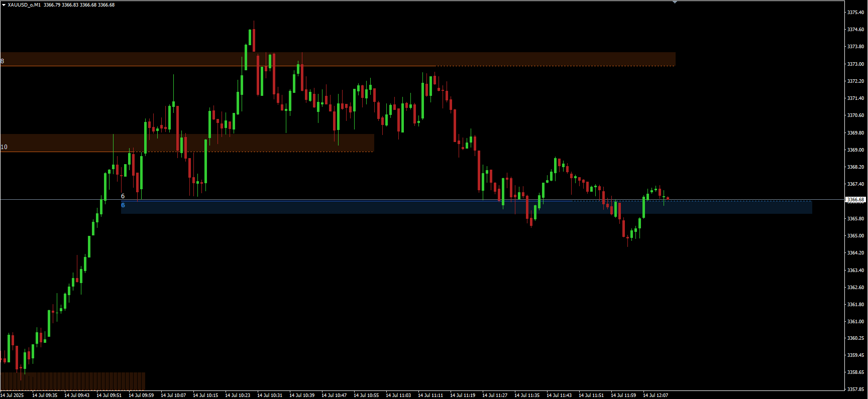Click the 3361.00 price scale label
Image resolution: width=868 pixels, height=399 pixels.
[855, 322]
